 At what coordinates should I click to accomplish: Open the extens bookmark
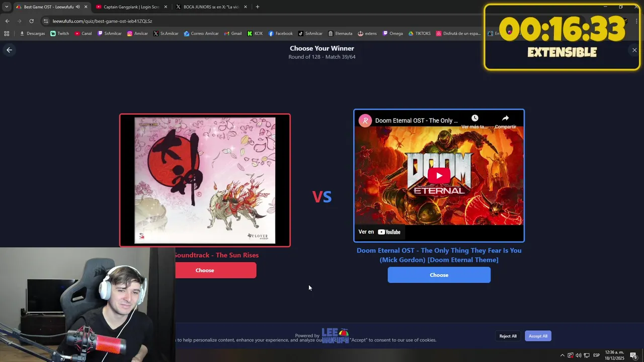pyautogui.click(x=367, y=34)
